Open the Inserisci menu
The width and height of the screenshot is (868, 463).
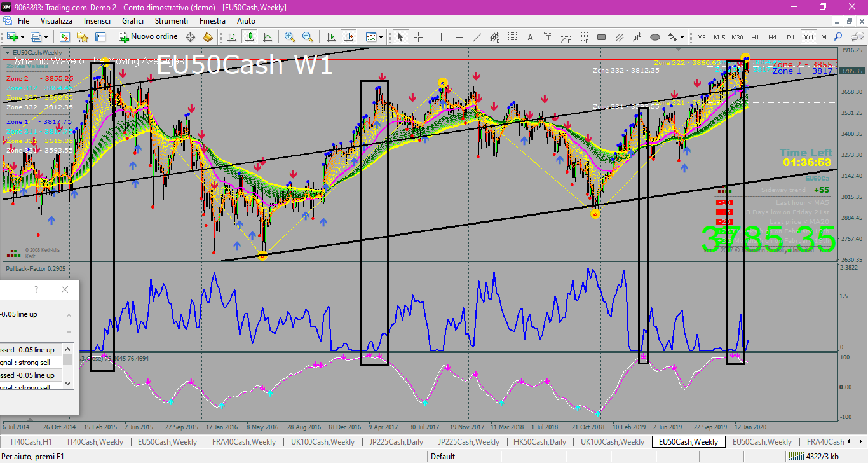[x=97, y=21]
